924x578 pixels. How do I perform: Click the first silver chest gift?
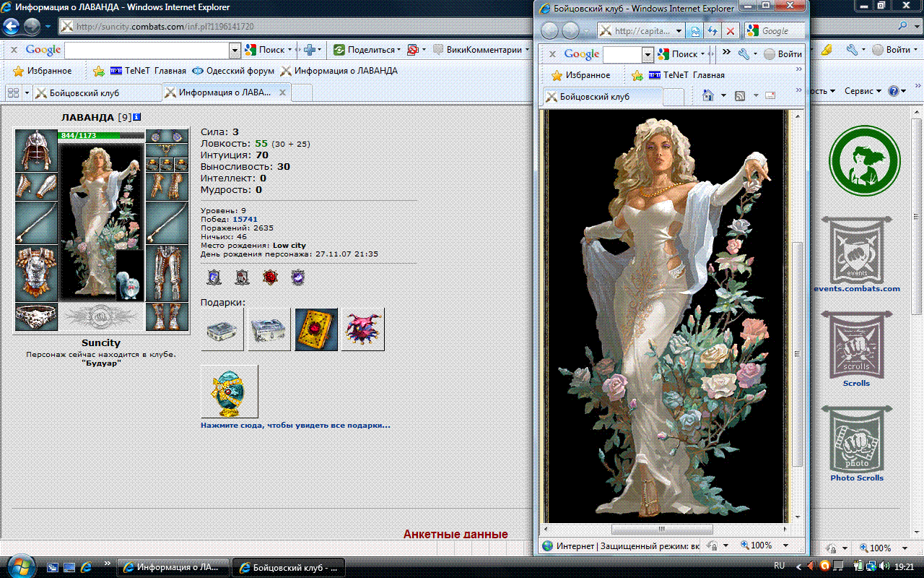pos(222,329)
